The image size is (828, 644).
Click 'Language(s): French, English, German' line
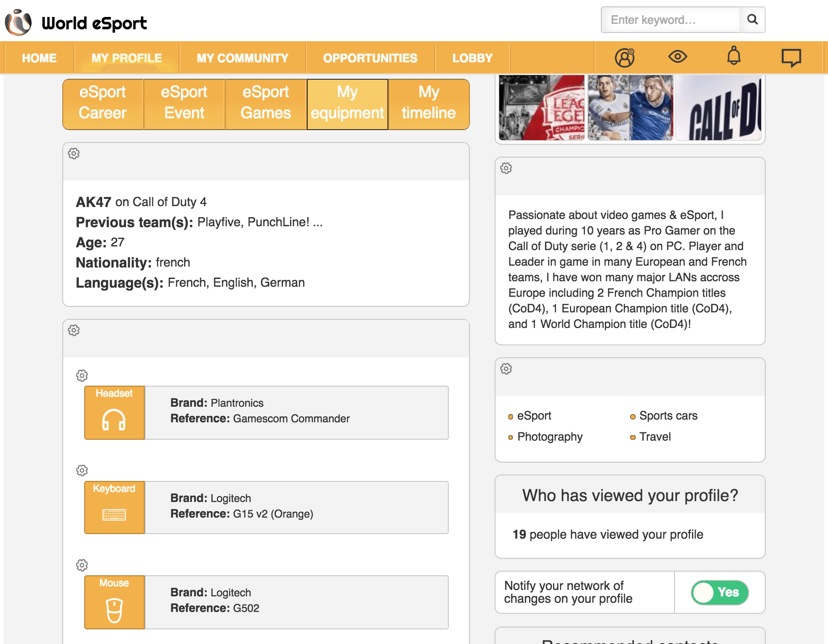191,283
